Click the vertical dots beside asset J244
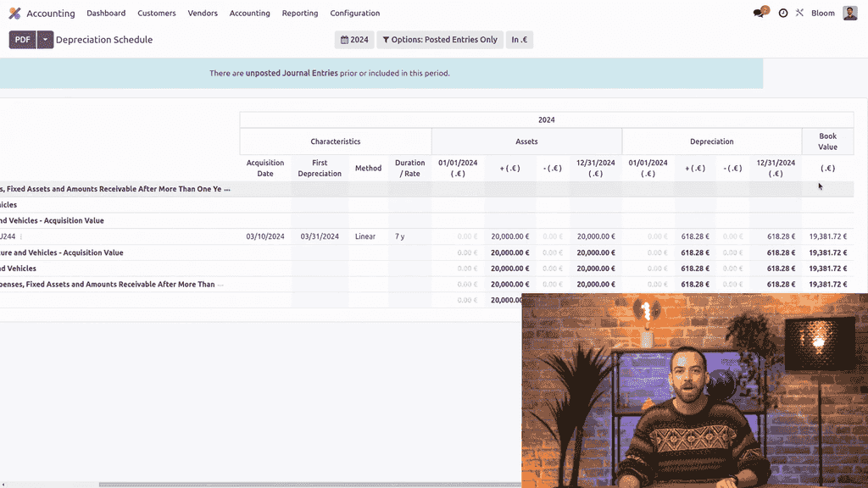The width and height of the screenshot is (868, 488). point(21,237)
